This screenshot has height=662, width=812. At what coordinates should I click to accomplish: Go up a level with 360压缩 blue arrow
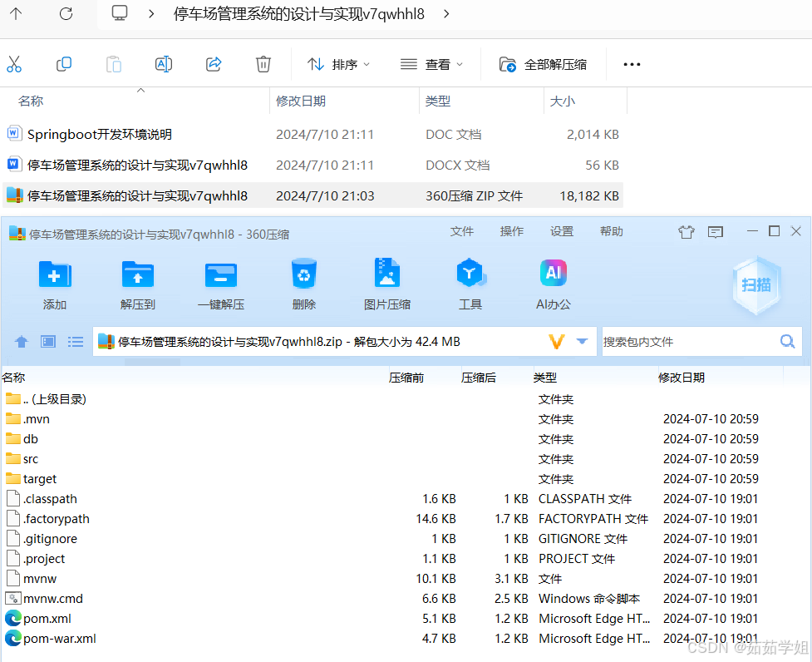(x=22, y=342)
